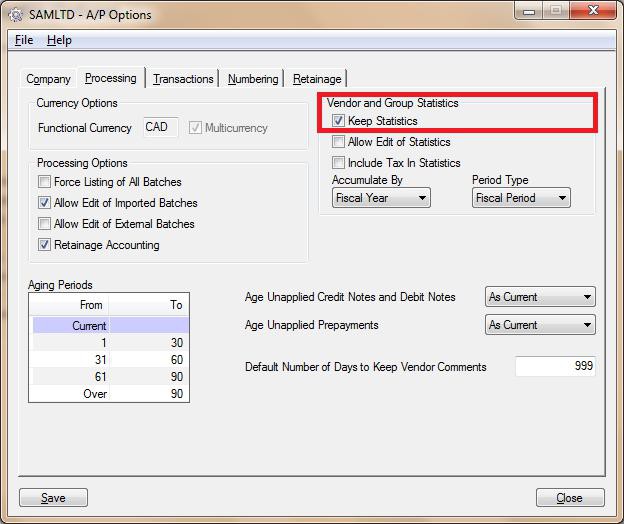The width and height of the screenshot is (624, 524).
Task: Disable Retainage Accounting checkbox
Action: coord(44,245)
